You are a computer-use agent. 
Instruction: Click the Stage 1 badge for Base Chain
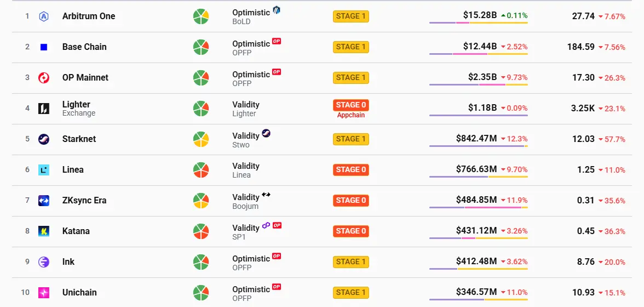pyautogui.click(x=351, y=47)
